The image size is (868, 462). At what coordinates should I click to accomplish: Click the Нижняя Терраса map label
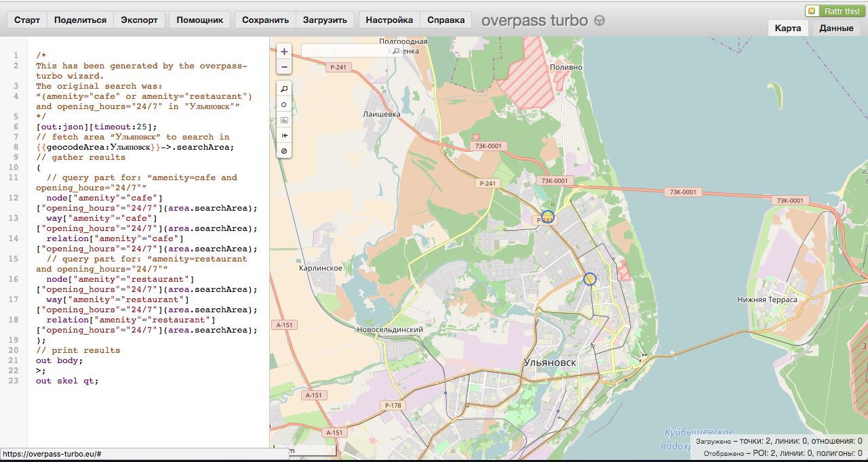coord(767,299)
